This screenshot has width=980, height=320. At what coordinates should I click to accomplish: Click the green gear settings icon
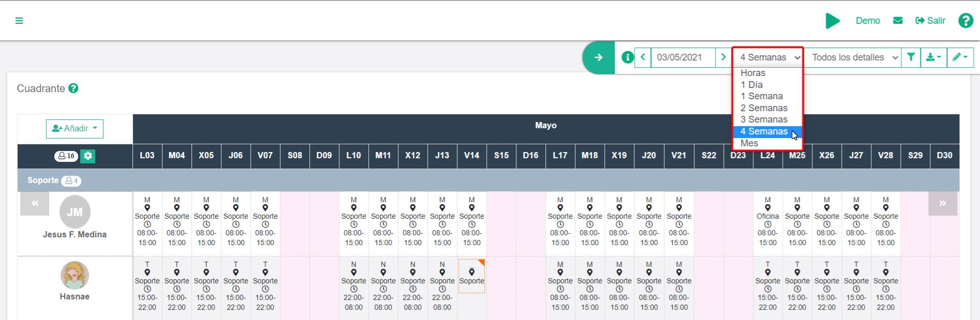pyautogui.click(x=88, y=156)
